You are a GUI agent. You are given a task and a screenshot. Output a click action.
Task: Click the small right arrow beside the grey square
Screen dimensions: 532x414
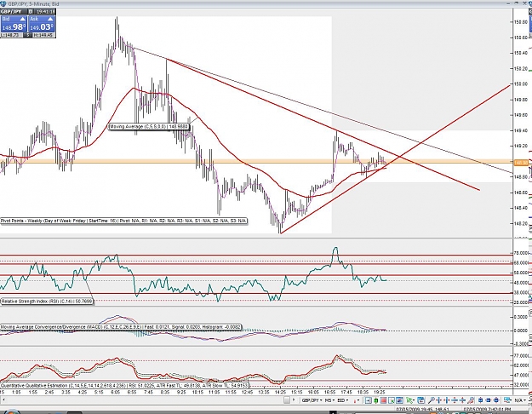[294, 400]
